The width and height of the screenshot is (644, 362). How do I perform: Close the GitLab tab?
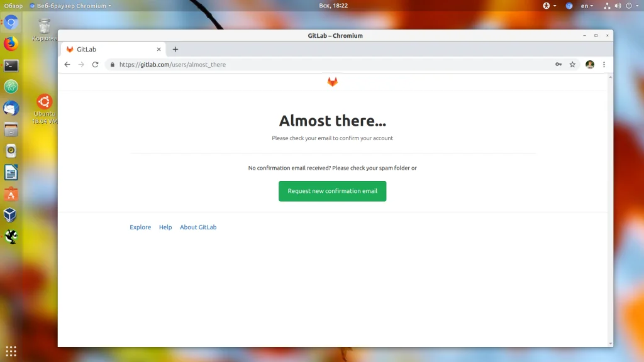click(158, 49)
